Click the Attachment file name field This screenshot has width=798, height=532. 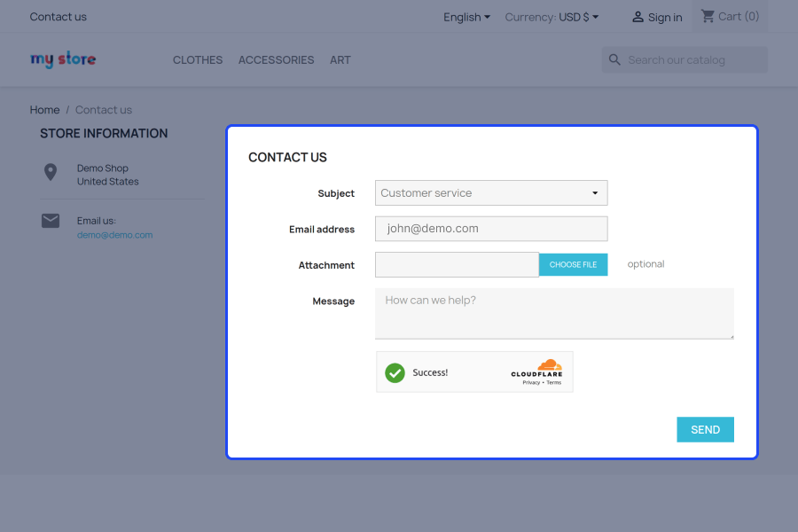(457, 265)
